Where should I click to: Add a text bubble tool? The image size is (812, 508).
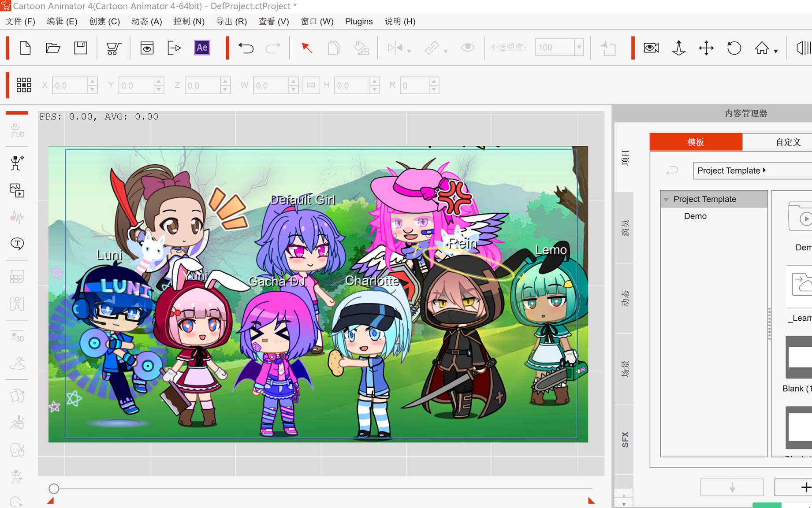click(17, 244)
